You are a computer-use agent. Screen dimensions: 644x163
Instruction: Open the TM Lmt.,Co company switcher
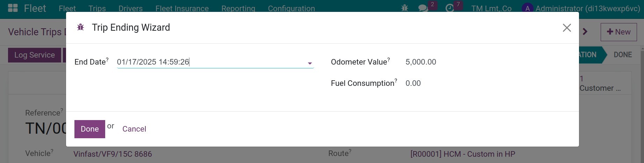click(x=491, y=8)
